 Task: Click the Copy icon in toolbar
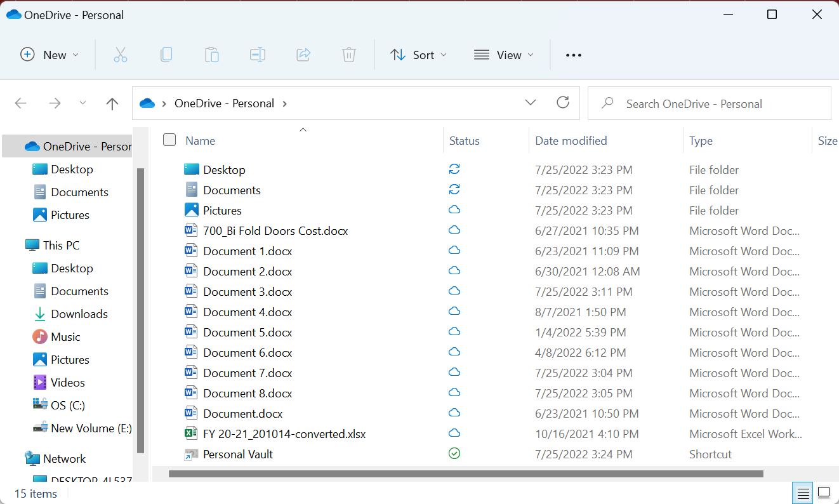[166, 55]
